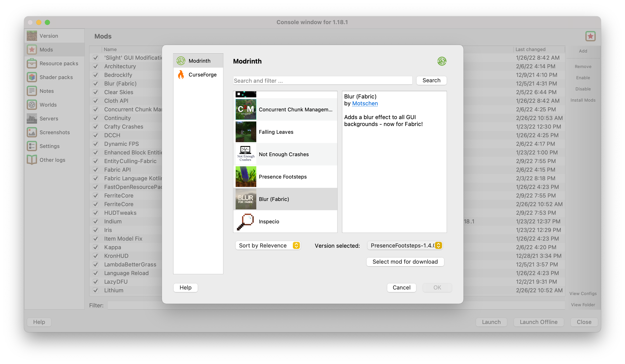The height and width of the screenshot is (364, 625).
Task: Toggle the Architectury mod checkbox
Action: point(95,66)
